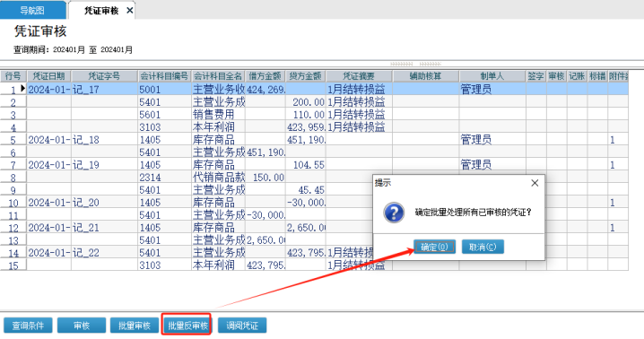
Task: Click account code 5001 in row 1
Action: [x=164, y=89]
